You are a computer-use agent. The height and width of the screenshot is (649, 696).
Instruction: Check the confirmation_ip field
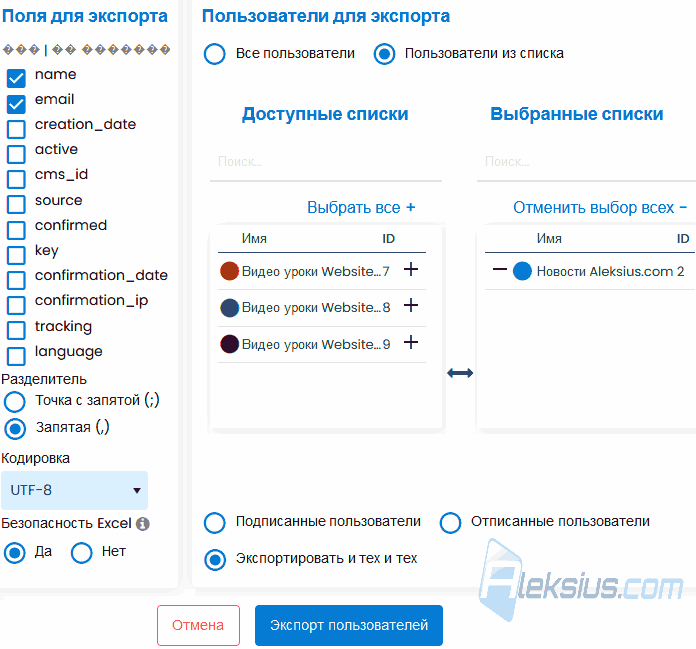pyautogui.click(x=16, y=305)
